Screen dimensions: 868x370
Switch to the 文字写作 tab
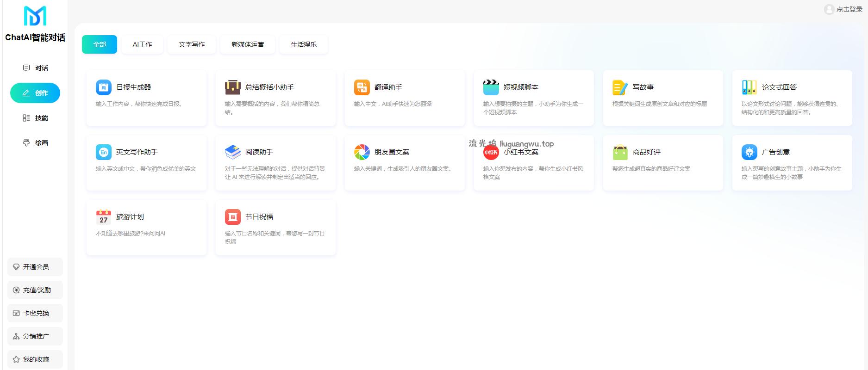[x=192, y=44]
